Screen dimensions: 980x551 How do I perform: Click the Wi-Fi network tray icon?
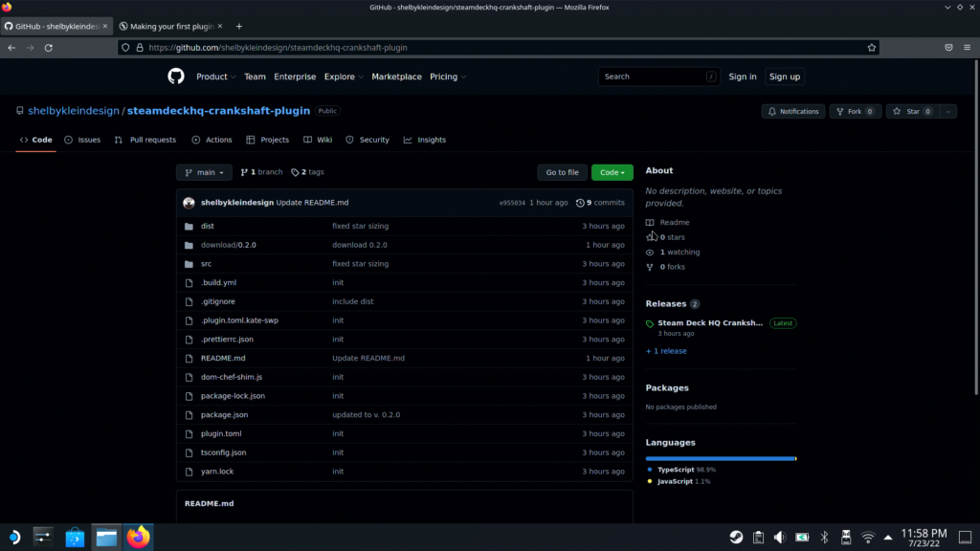point(867,538)
